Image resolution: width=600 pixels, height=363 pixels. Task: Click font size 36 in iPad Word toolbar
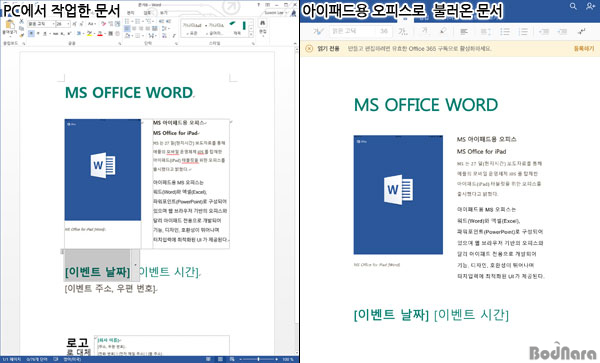(384, 31)
